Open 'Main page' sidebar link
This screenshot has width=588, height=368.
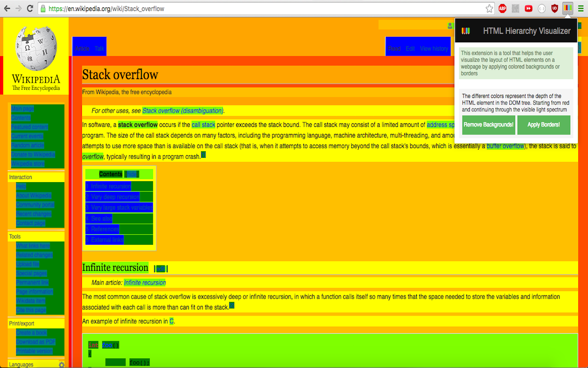click(x=23, y=109)
